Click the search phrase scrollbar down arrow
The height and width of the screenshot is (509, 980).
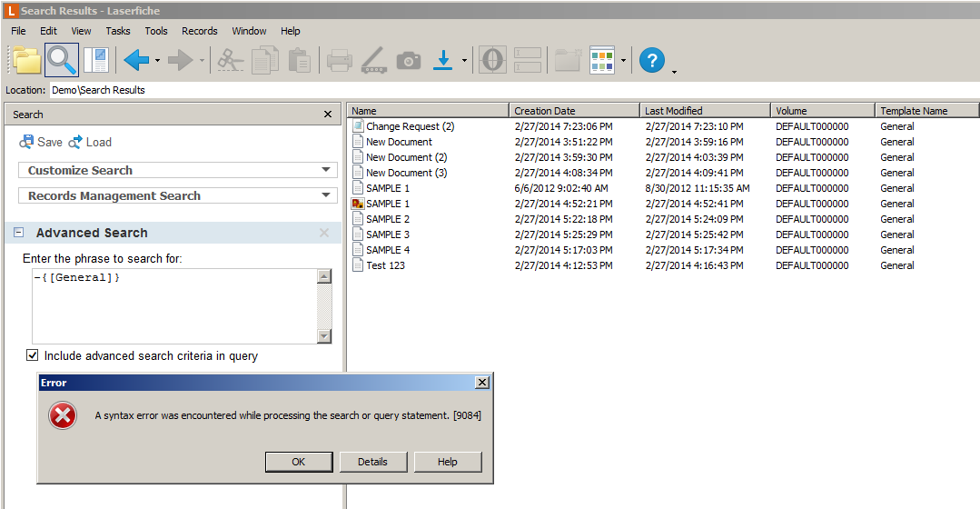(x=324, y=336)
